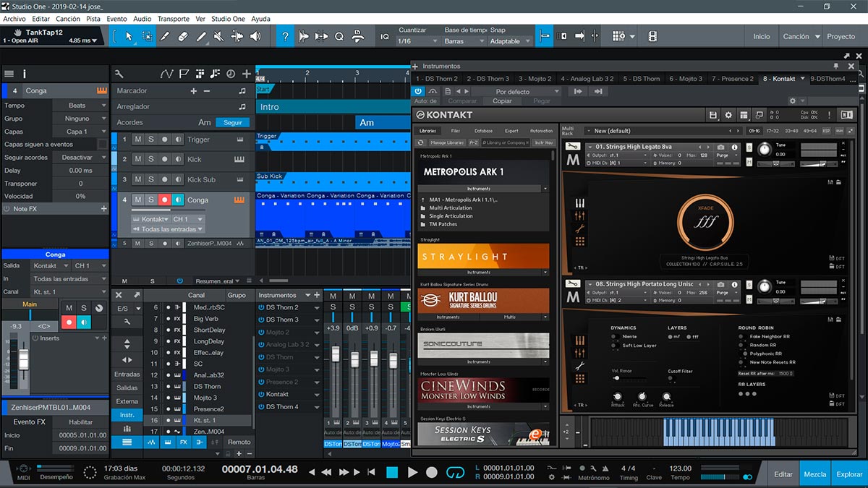Open Kontakt's gear options
Screen dimensions: 868x488
tap(728, 115)
